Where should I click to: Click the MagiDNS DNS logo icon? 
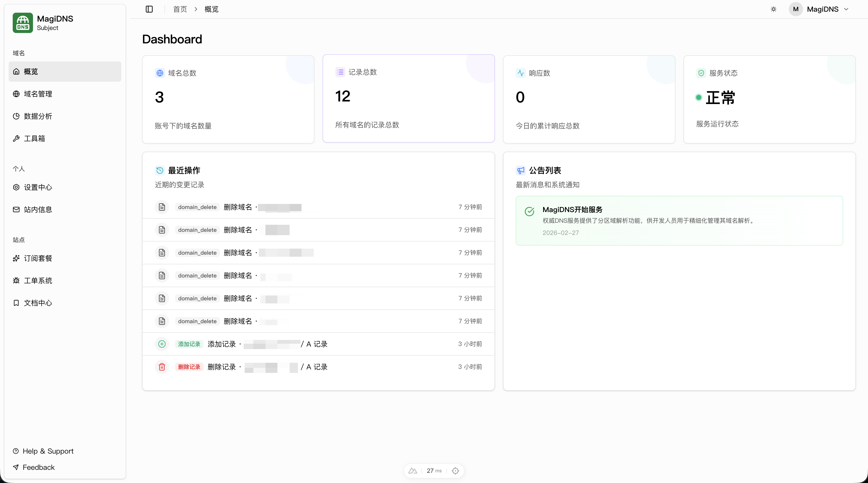(23, 23)
